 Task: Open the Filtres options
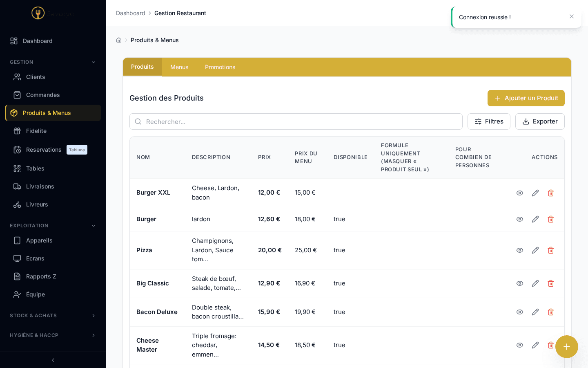pos(489,121)
